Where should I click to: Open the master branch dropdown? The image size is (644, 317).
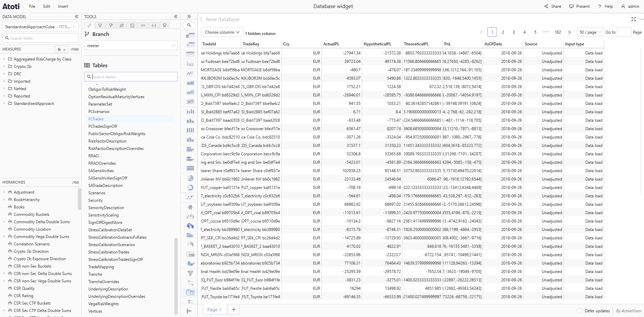pos(131,45)
